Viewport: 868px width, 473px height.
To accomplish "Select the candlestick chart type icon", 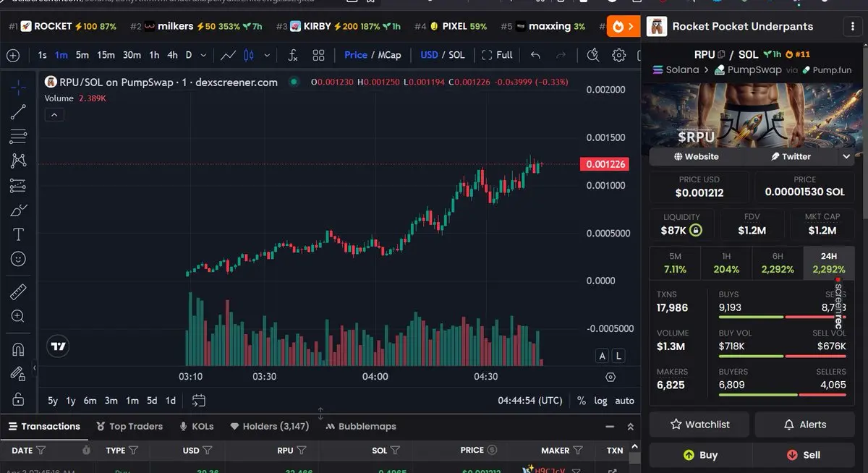I will (250, 55).
